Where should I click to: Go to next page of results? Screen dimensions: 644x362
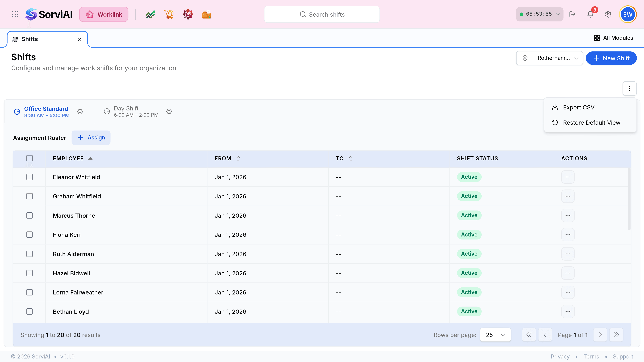pos(600,335)
